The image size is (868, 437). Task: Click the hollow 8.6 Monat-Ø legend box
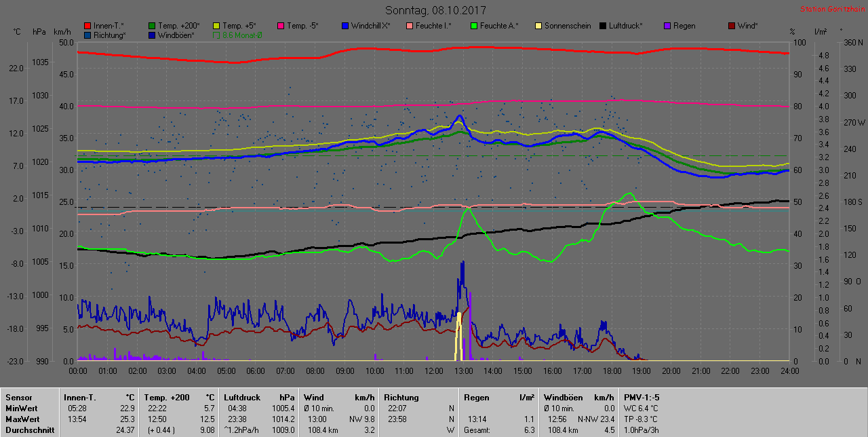[x=217, y=35]
